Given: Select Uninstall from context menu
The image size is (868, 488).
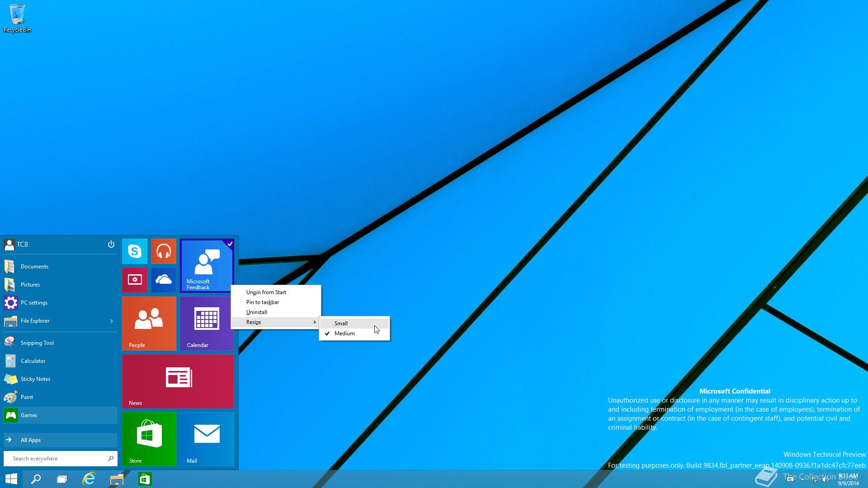Looking at the screenshot, I should [x=276, y=312].
